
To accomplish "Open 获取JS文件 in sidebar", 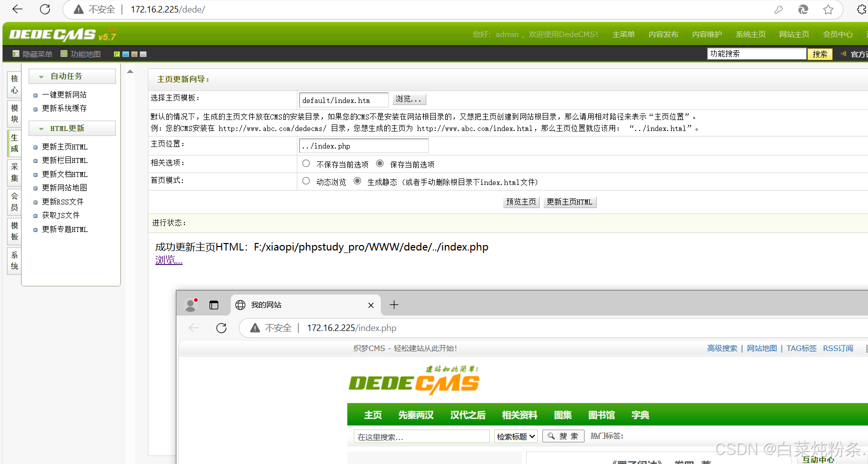I will tap(60, 215).
